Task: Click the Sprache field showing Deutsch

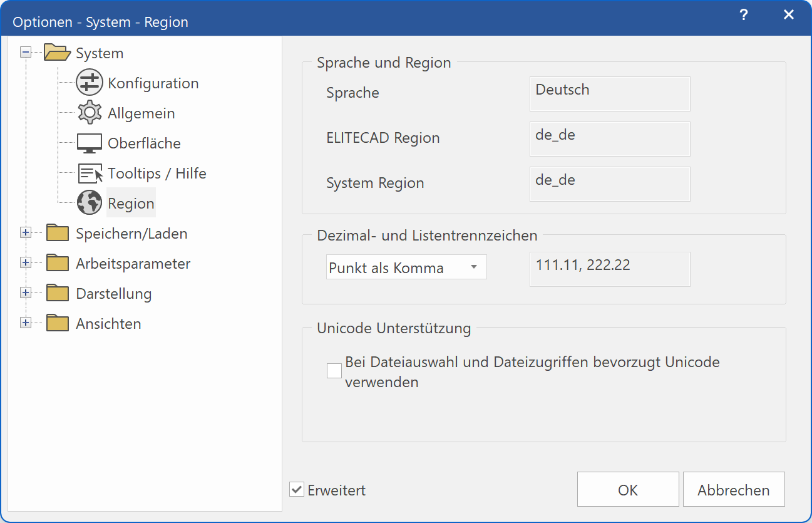Action: pos(609,93)
